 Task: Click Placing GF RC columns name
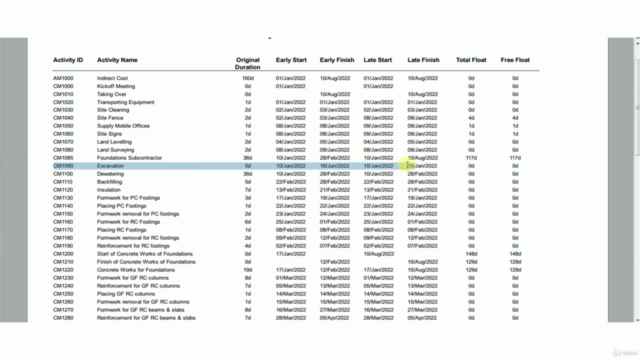pos(126,294)
